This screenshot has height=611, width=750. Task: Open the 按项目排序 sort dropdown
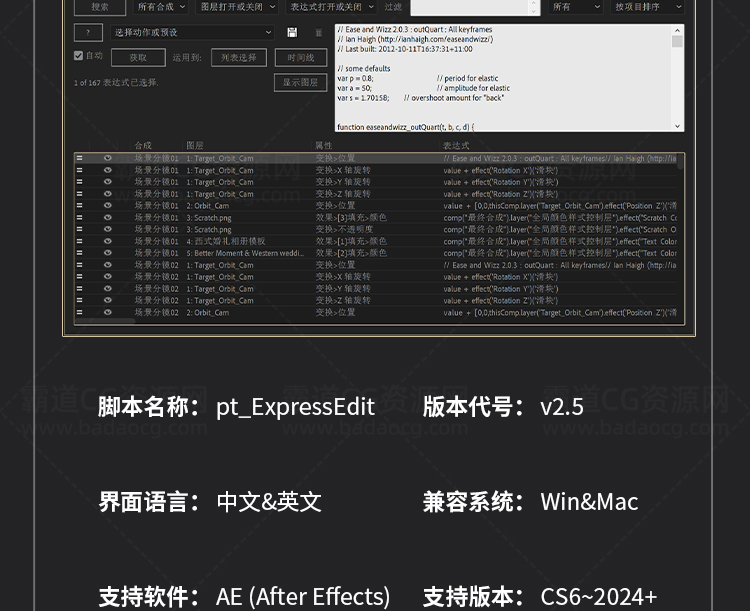coord(647,7)
